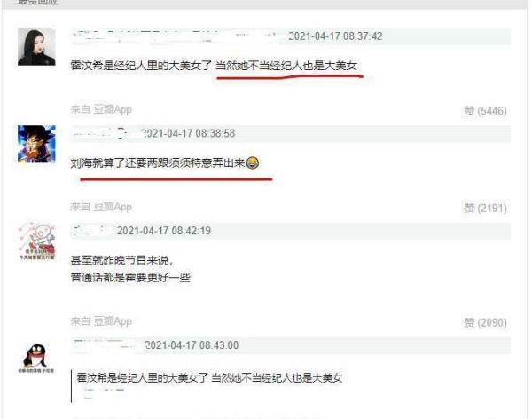Image resolution: width=532 pixels, height=419 pixels.
Task: Click the Goku anime avatar
Action: tap(36, 144)
